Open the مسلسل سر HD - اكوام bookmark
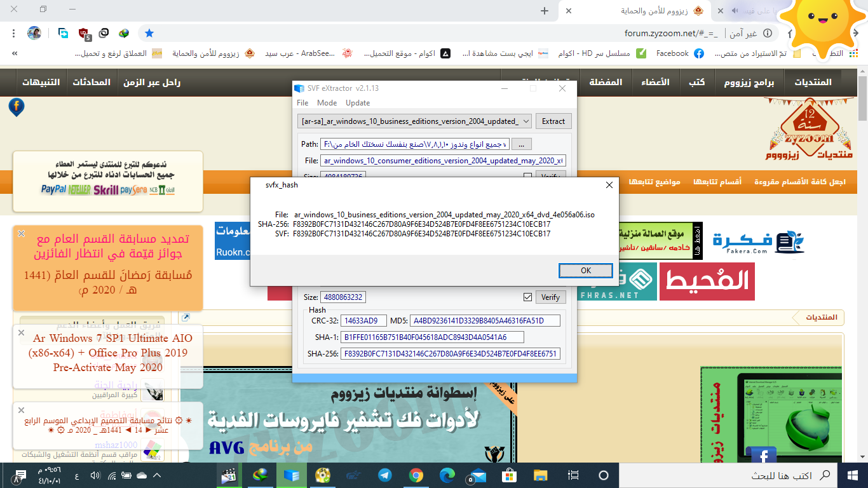 coord(602,53)
